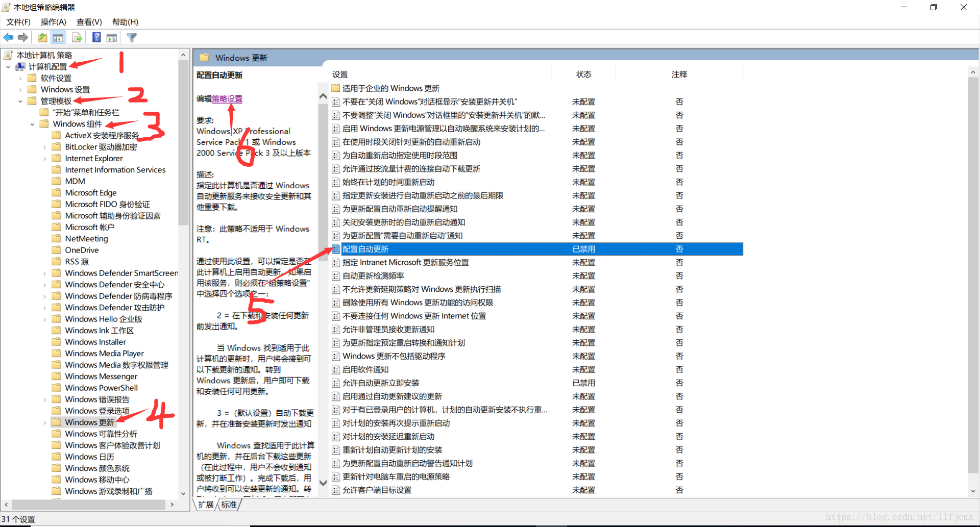Toggle the show/hide console tree icon
This screenshot has width=980, height=527.
click(58, 38)
